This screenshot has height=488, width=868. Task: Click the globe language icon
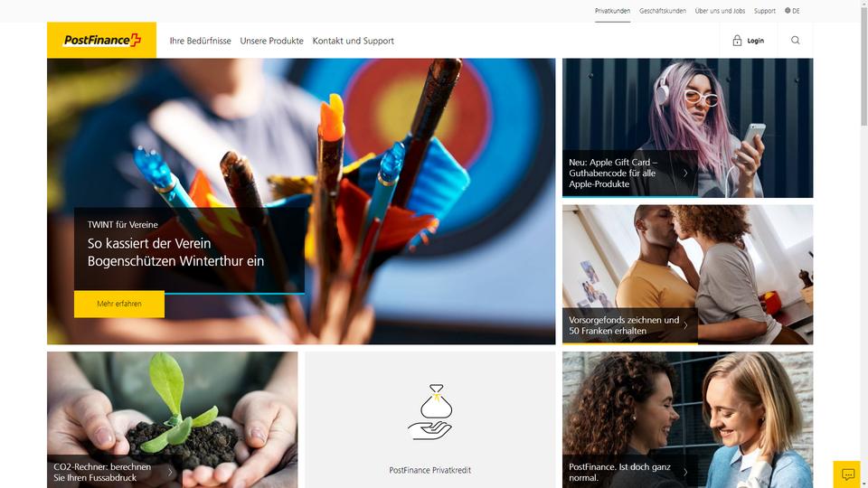tap(788, 11)
